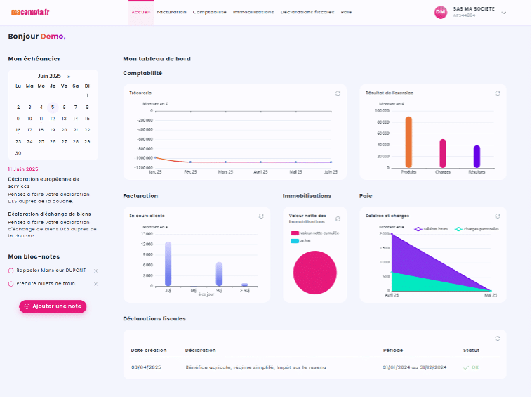
Task: Refresh the Trésorerie chart
Action: pyautogui.click(x=338, y=93)
